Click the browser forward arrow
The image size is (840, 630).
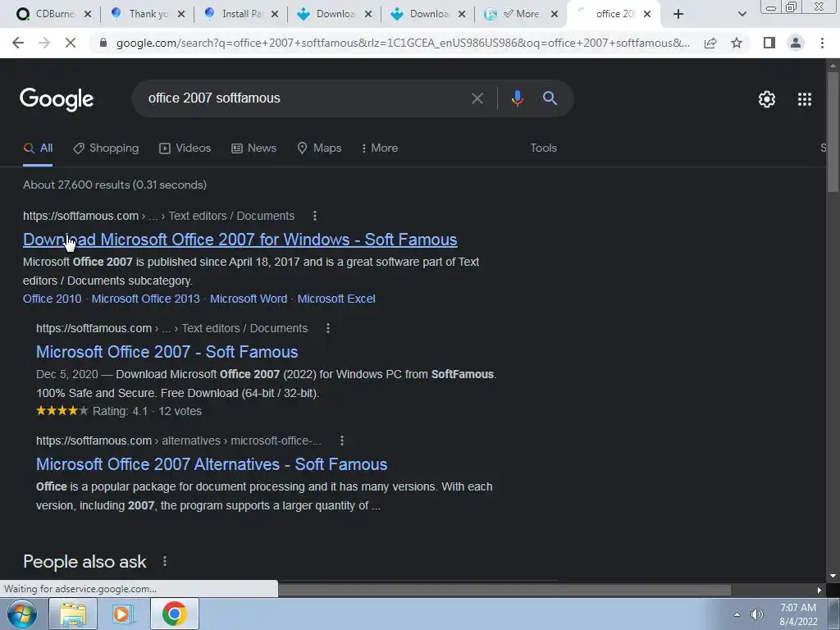pos(44,43)
